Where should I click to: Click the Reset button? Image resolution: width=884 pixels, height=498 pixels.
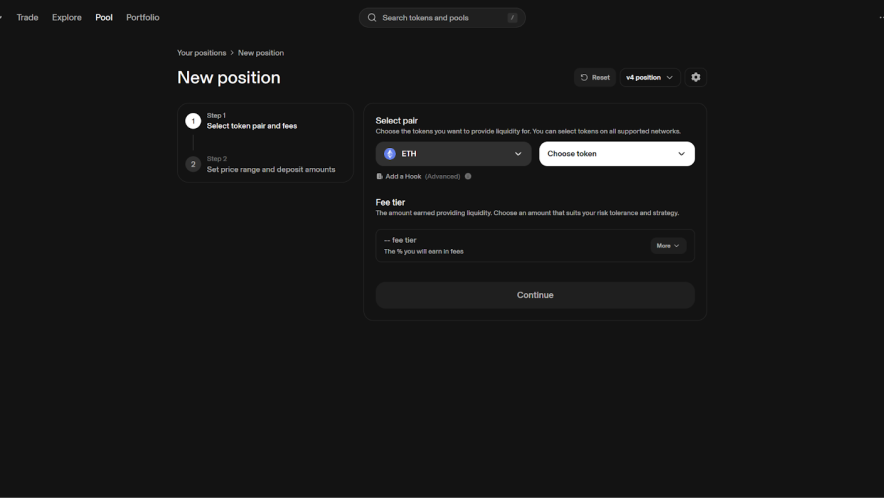click(595, 77)
